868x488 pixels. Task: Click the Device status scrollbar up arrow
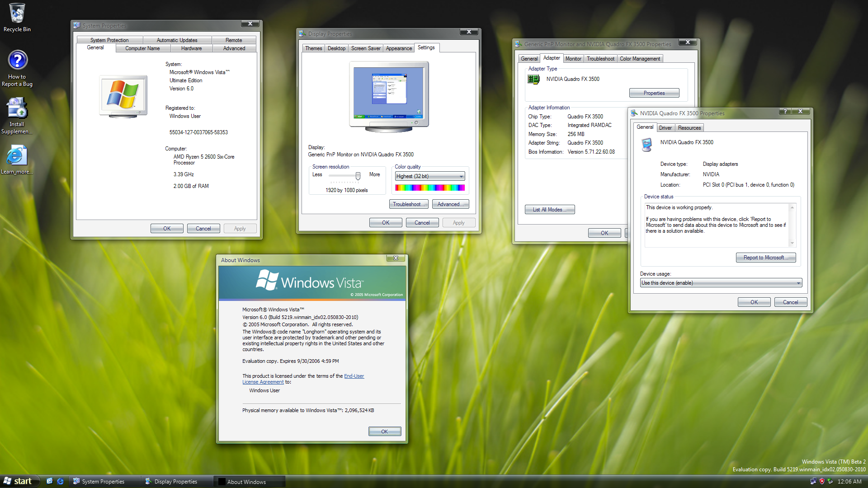click(x=792, y=207)
